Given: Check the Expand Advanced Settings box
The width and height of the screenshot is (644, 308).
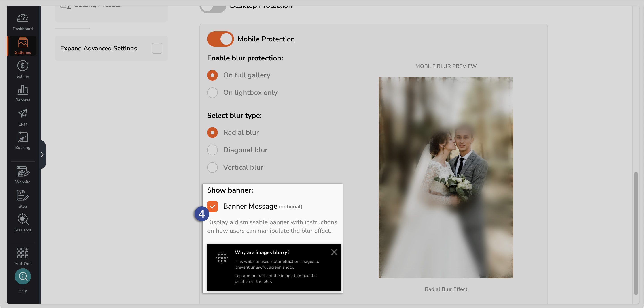Looking at the screenshot, I should (157, 48).
